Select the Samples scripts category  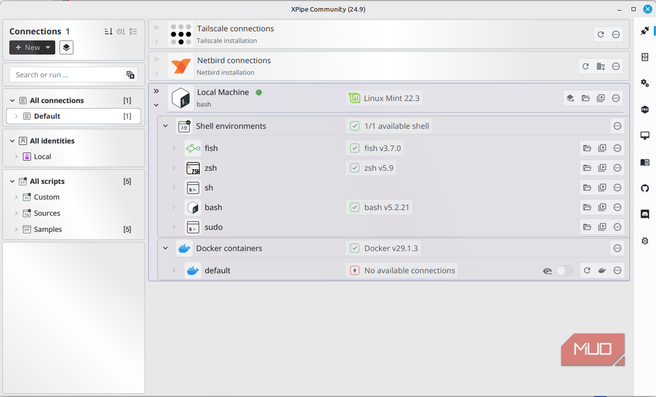pyautogui.click(x=48, y=229)
